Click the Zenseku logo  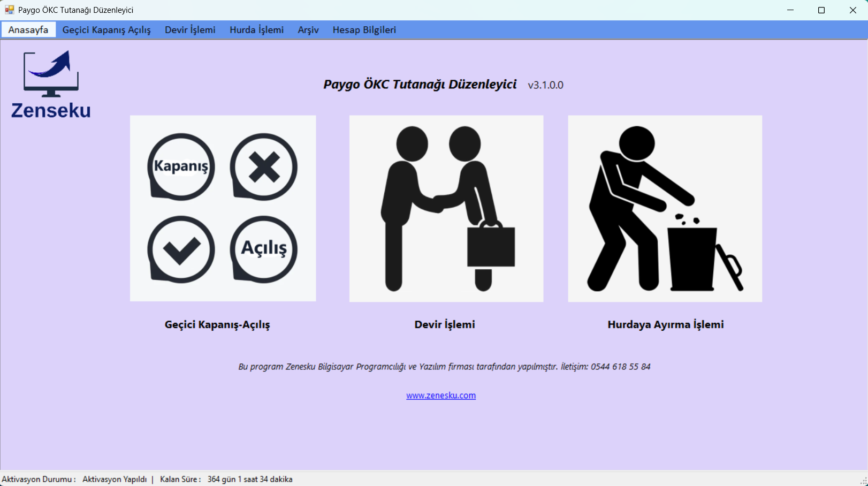coord(51,85)
